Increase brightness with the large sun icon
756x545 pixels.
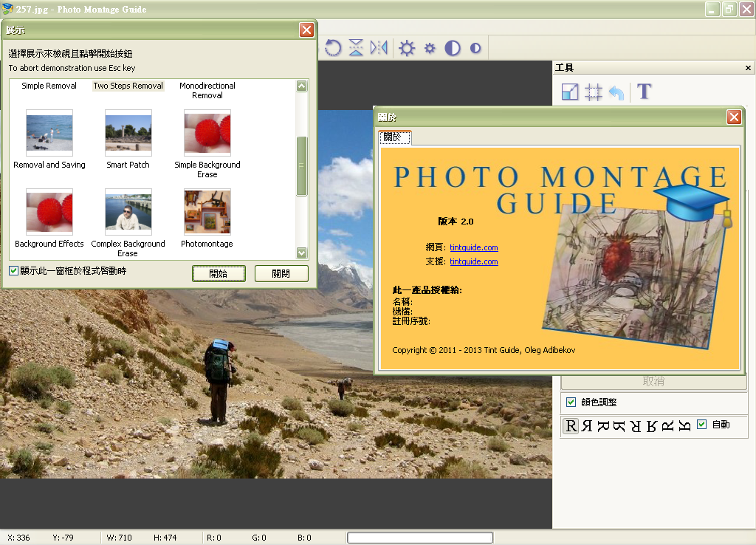(x=407, y=48)
